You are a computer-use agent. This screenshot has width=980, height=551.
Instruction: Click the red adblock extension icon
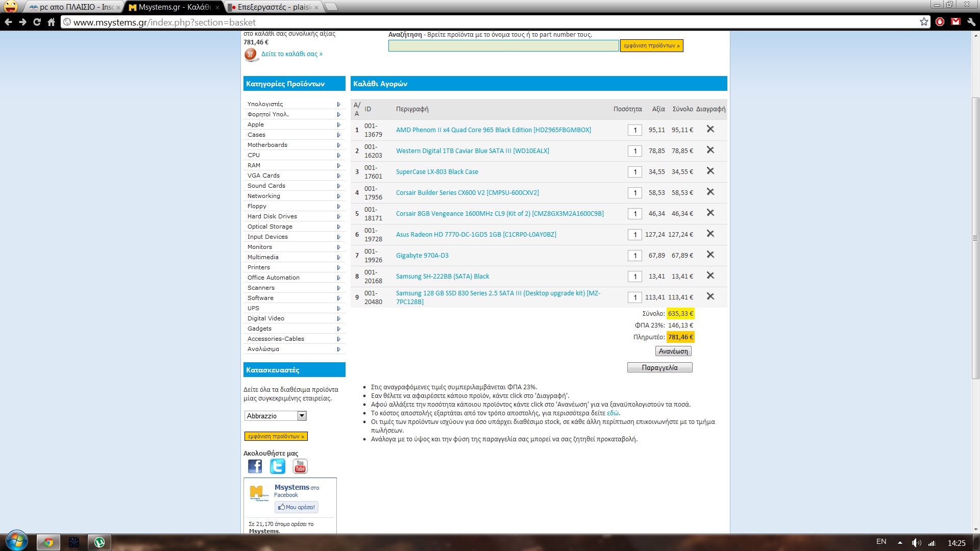(940, 22)
